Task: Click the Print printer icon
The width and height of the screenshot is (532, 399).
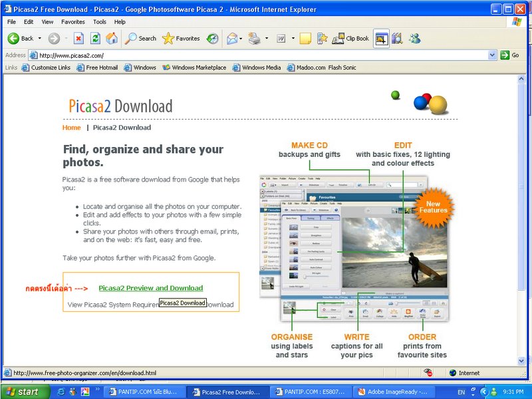Action: [x=254, y=39]
